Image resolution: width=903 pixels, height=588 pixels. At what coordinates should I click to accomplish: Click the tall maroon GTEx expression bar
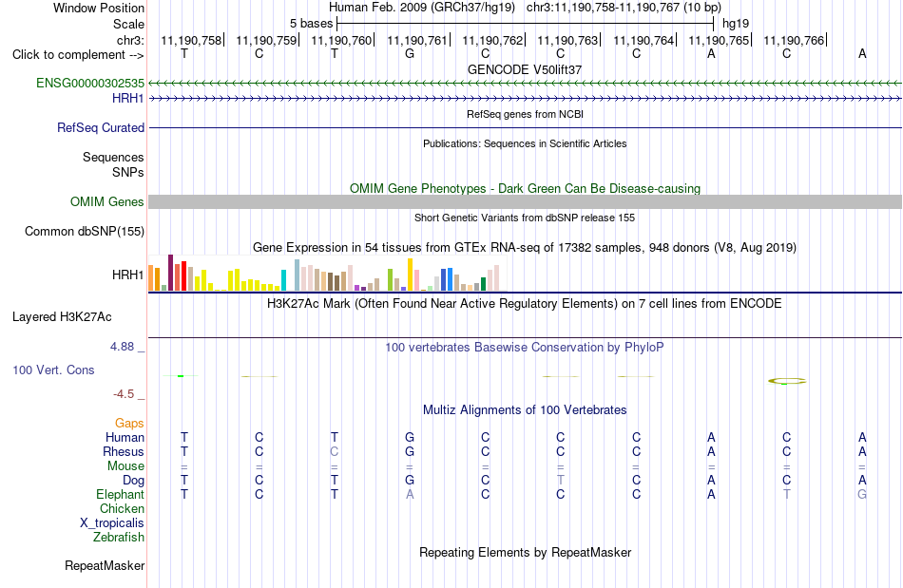pyautogui.click(x=170, y=273)
